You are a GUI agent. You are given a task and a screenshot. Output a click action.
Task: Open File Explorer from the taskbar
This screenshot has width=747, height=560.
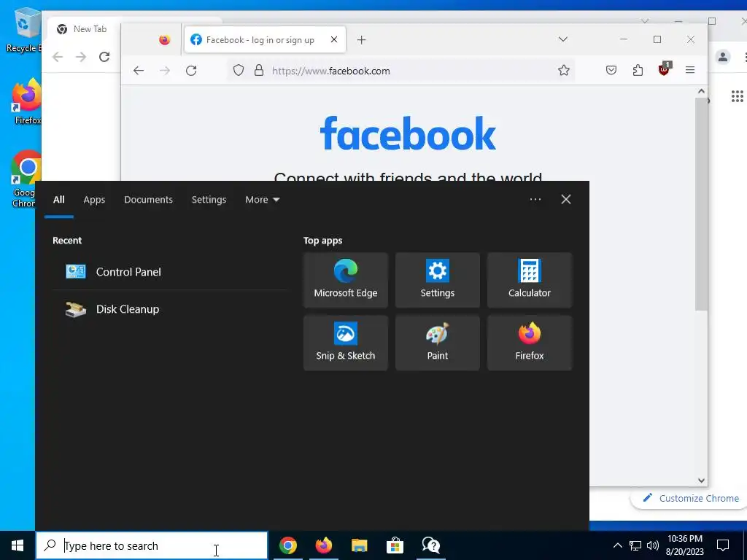tap(359, 545)
